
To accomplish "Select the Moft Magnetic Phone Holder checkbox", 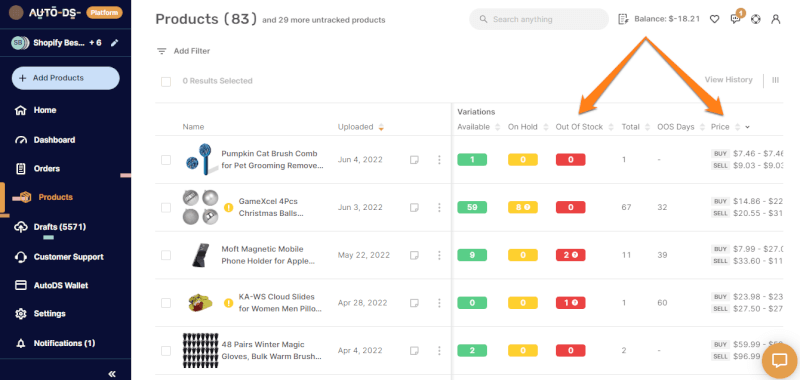I will [166, 255].
